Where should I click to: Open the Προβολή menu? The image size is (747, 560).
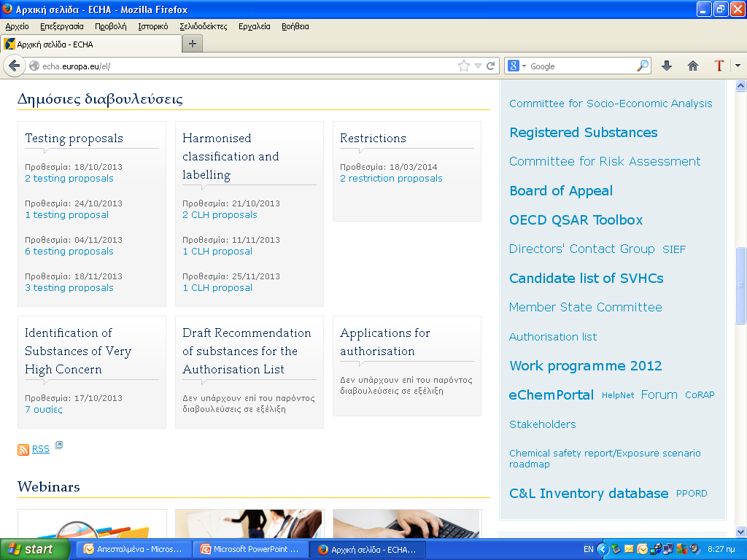[x=111, y=27]
